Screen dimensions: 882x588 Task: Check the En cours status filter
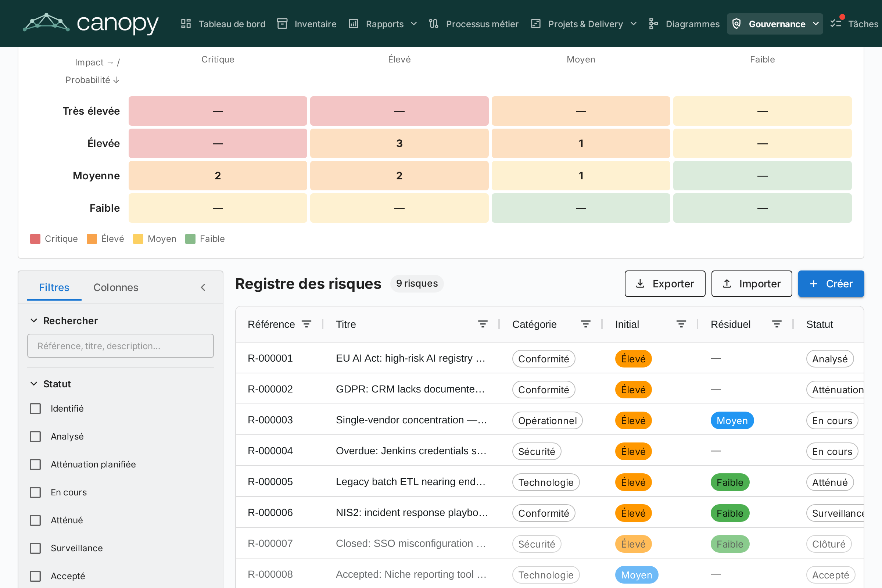[x=35, y=492]
